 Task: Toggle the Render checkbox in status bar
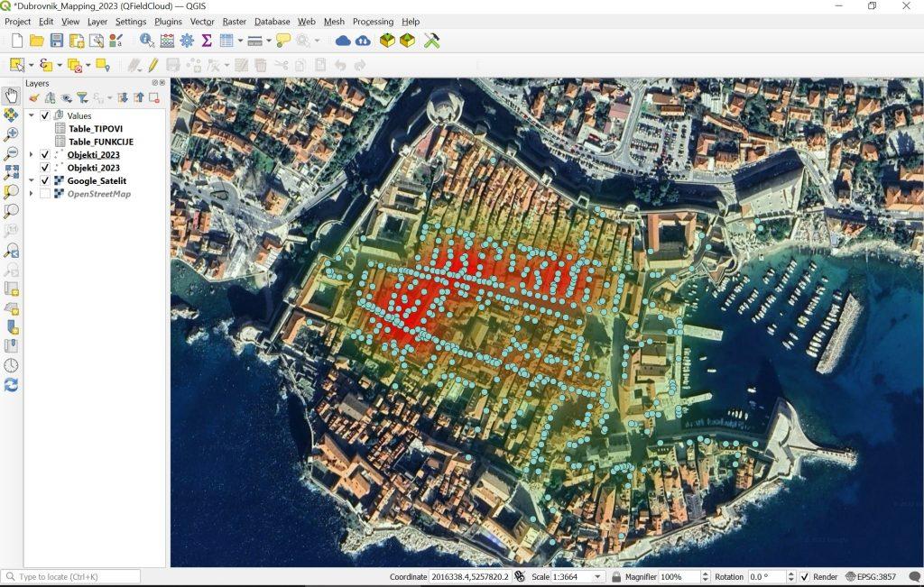click(x=804, y=577)
